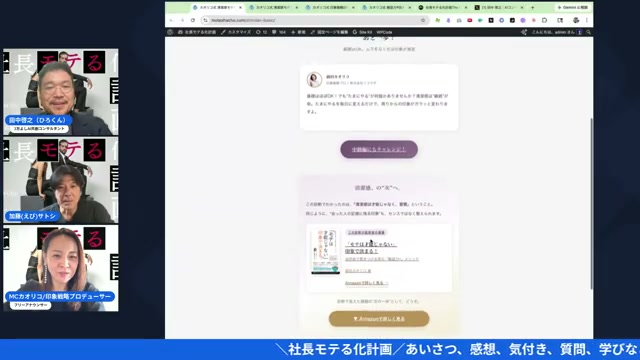This screenshot has width=640, height=360.
Task: Open カスタマイズ in the admin bar
Action: (x=236, y=32)
